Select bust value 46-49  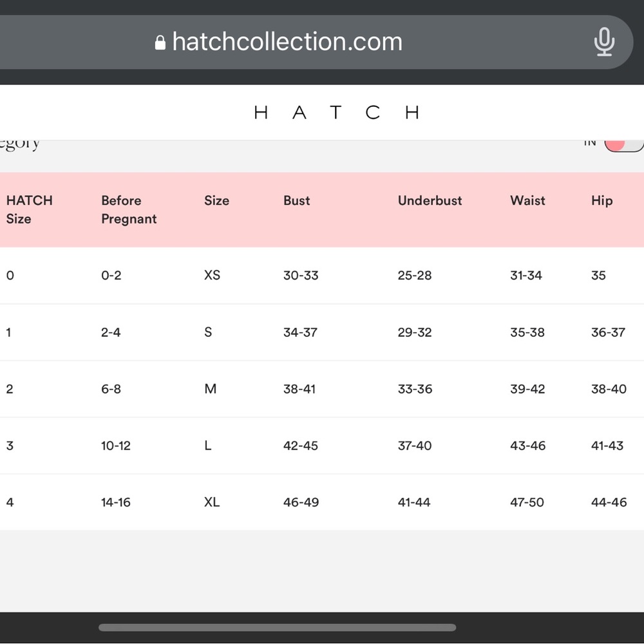point(301,502)
